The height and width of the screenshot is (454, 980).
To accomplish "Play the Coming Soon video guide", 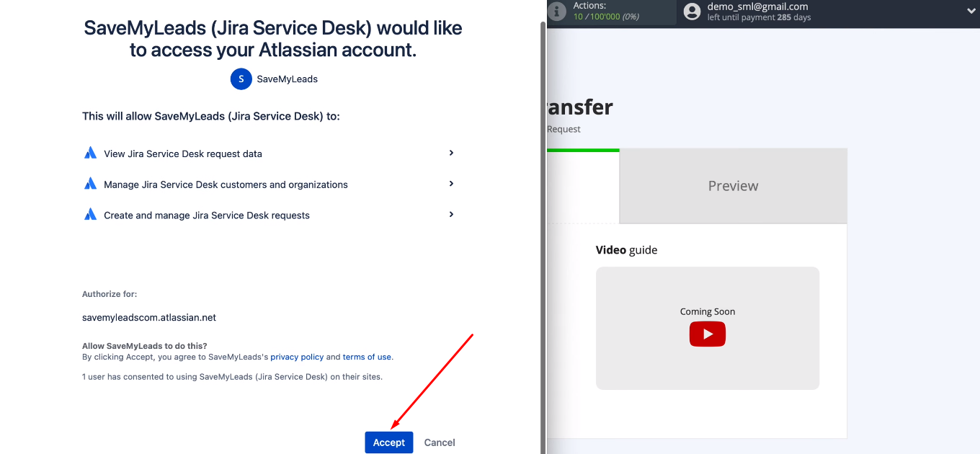I will click(x=707, y=334).
